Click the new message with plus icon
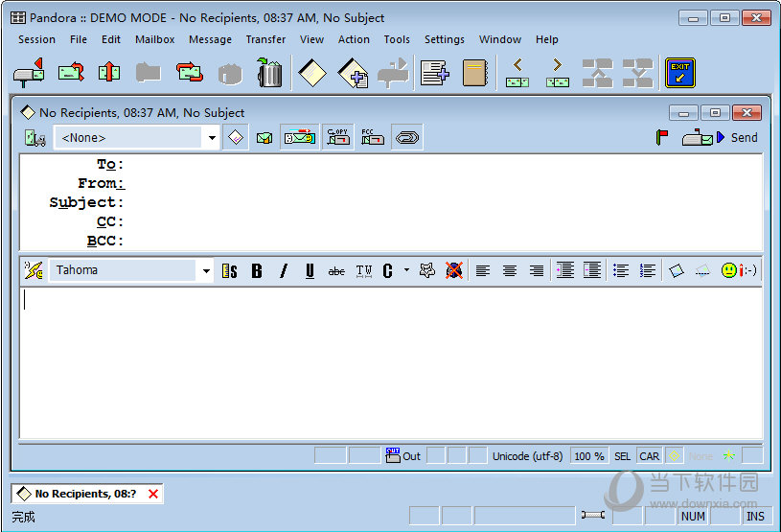Viewport: 781px width, 532px height. coord(354,73)
